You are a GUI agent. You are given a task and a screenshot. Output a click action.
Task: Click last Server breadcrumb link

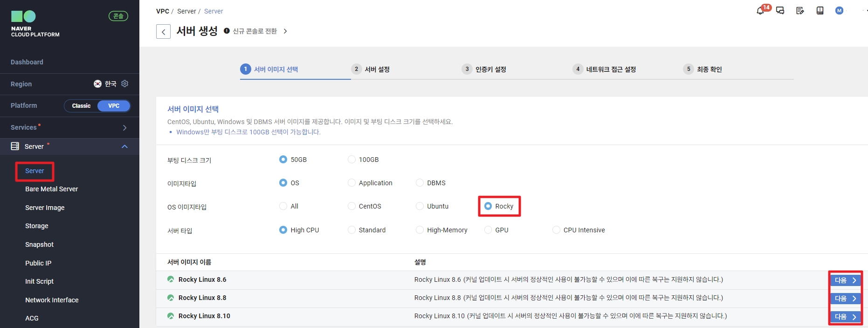pos(214,11)
